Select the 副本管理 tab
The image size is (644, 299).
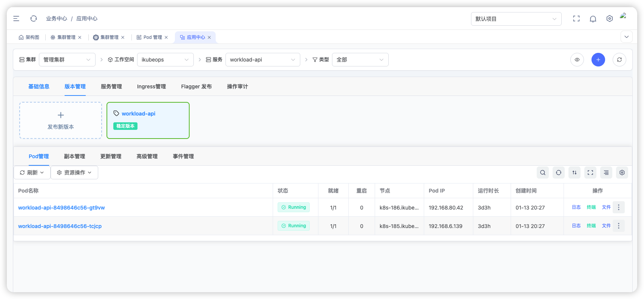point(74,156)
